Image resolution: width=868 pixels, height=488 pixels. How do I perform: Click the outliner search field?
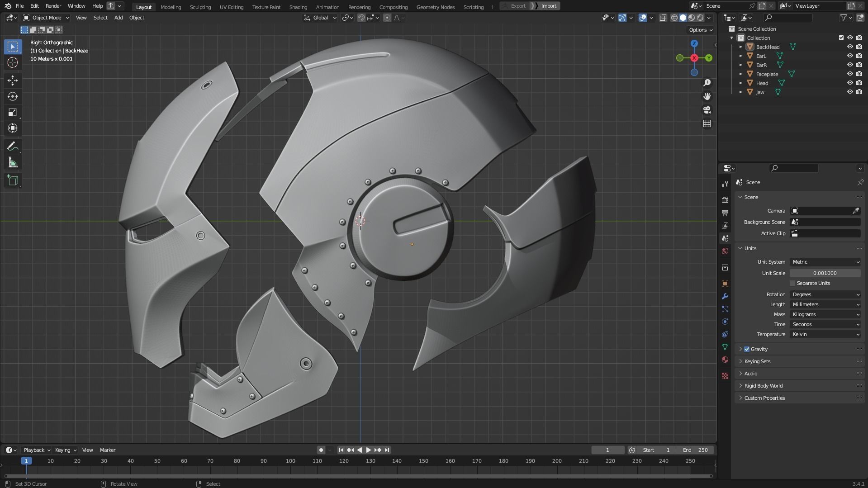pyautogui.click(x=787, y=18)
